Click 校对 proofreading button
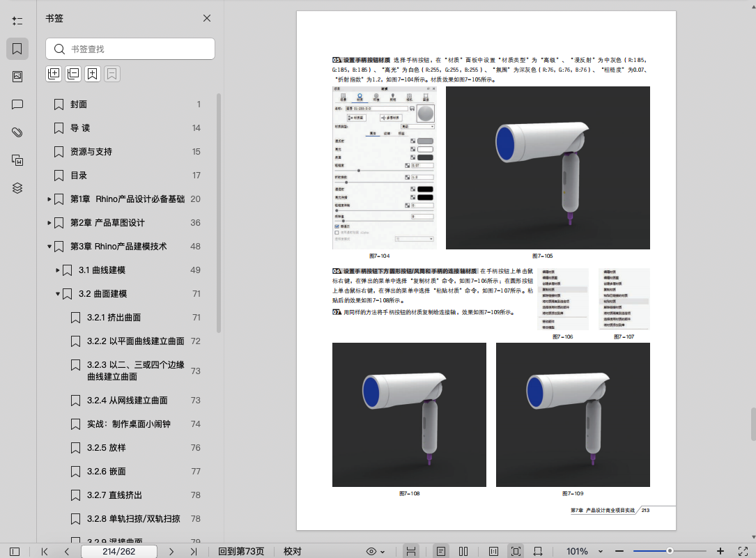756x558 pixels. 292,551
